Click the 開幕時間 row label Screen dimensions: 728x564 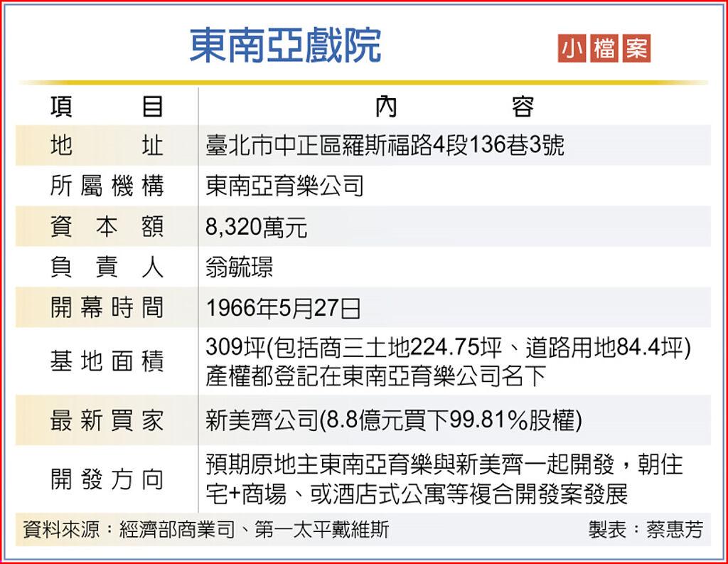point(107,307)
